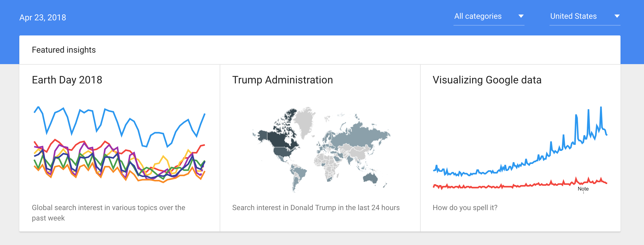Click the arrow beside United States
Screen dimensions: 644x245
617,16
